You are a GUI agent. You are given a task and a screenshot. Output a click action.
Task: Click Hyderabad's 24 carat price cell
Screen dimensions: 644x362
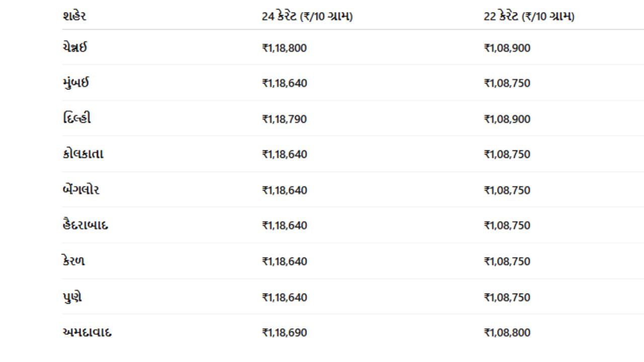[284, 226]
